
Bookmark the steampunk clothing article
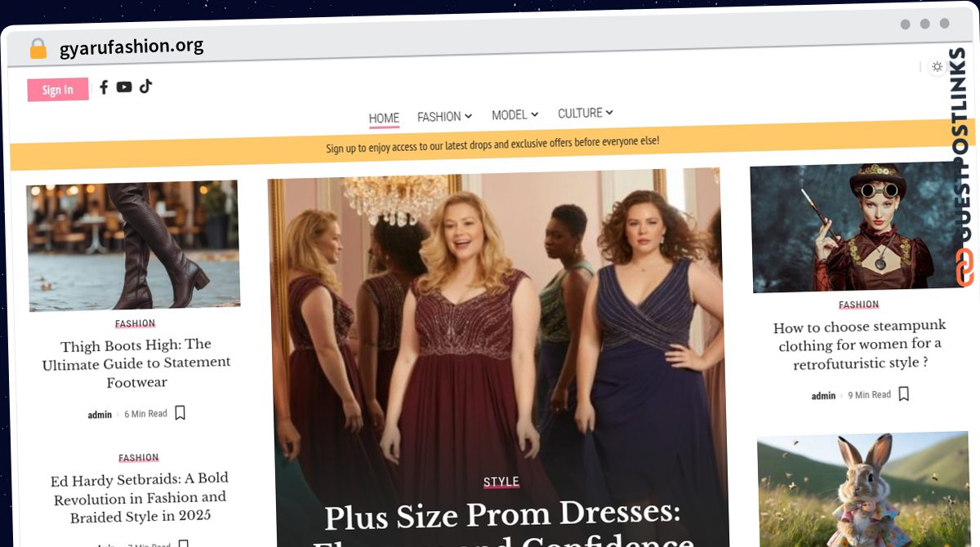click(x=904, y=394)
